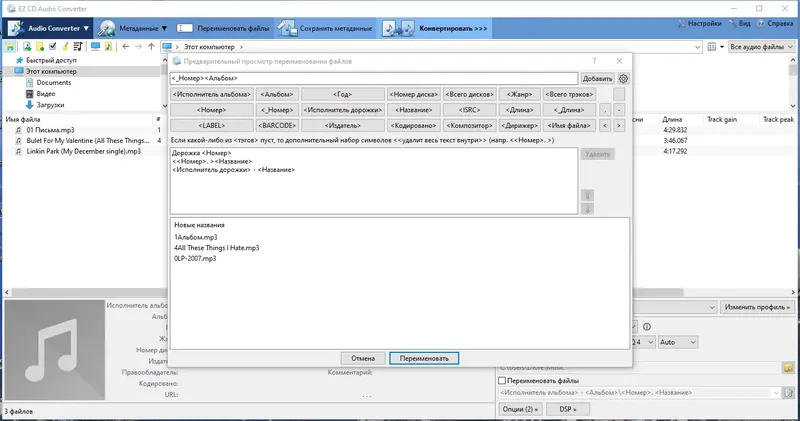
Task: Open the Вид menu
Action: tap(739, 23)
